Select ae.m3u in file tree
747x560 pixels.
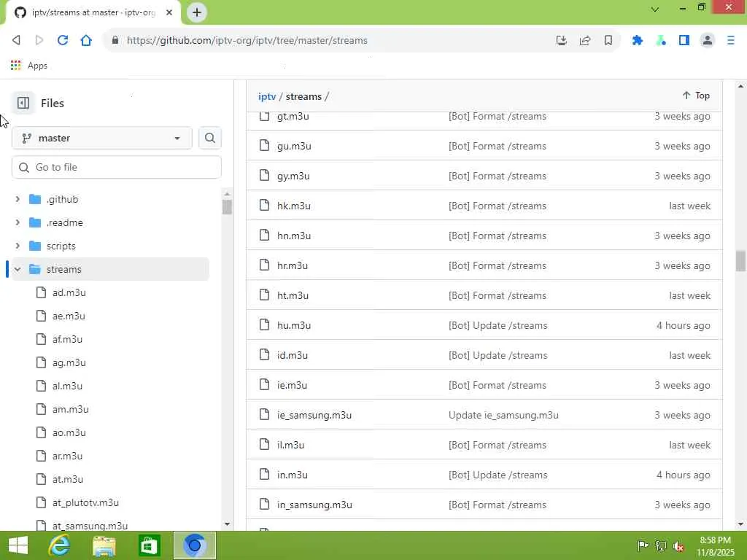click(69, 316)
